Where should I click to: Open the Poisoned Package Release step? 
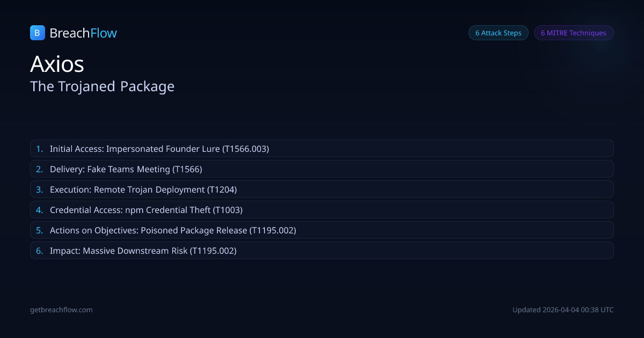click(x=173, y=230)
